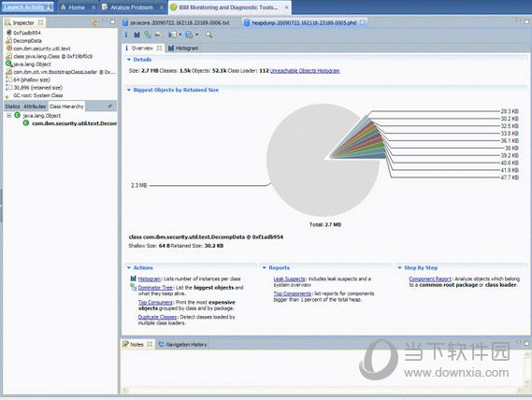Open the Duplicate Classes link
This screenshot has height=400, width=532.
point(157,317)
